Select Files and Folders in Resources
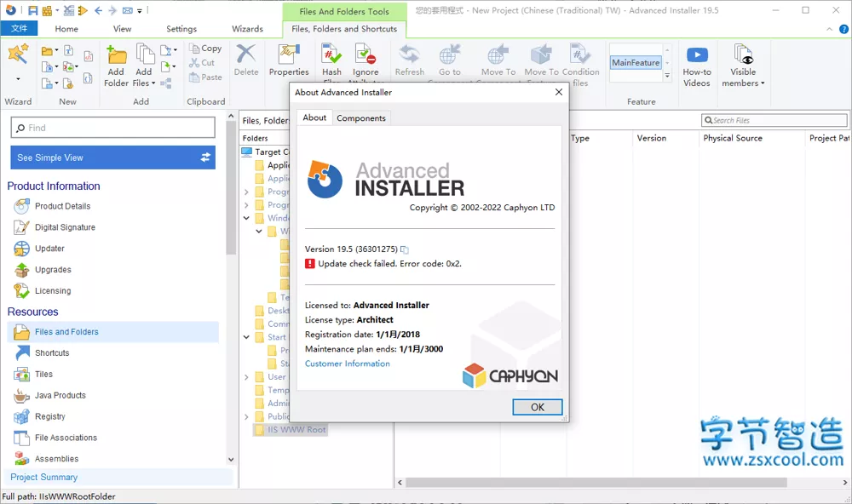This screenshot has height=504, width=852. 113,332
